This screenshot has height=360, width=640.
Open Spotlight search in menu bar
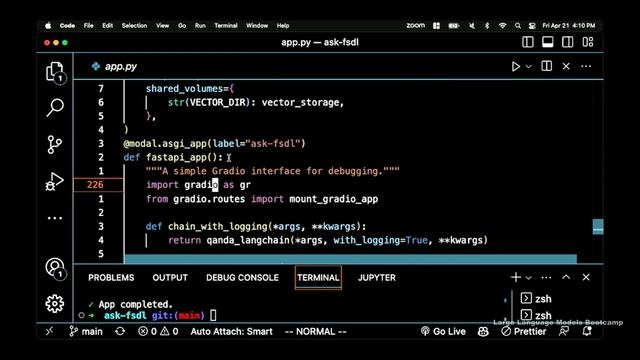(518, 26)
